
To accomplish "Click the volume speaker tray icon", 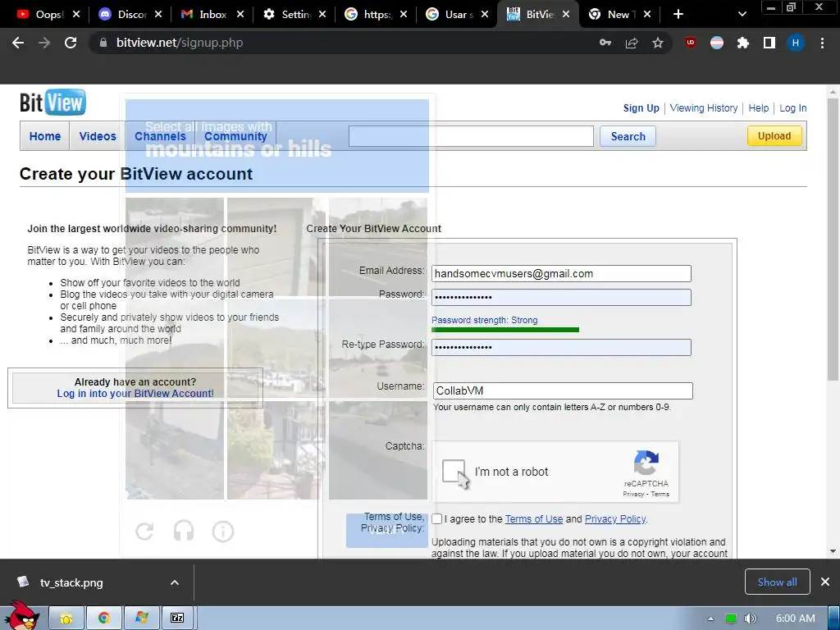I will tap(750, 619).
